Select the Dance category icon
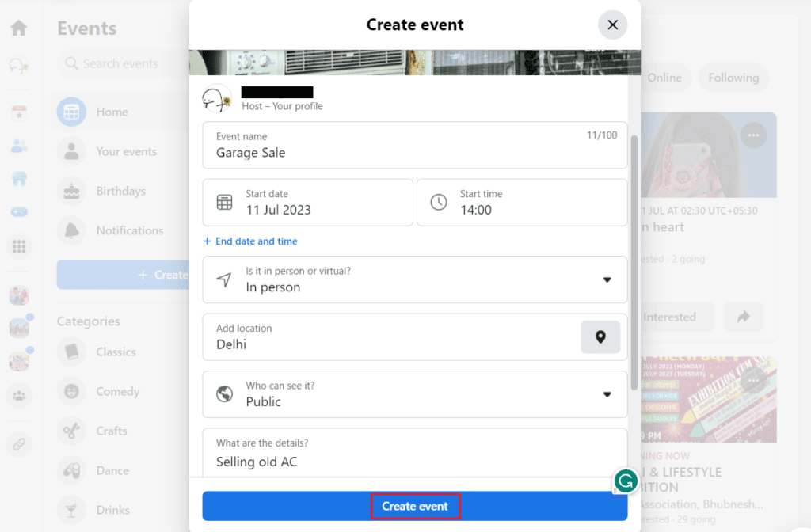 pyautogui.click(x=71, y=470)
